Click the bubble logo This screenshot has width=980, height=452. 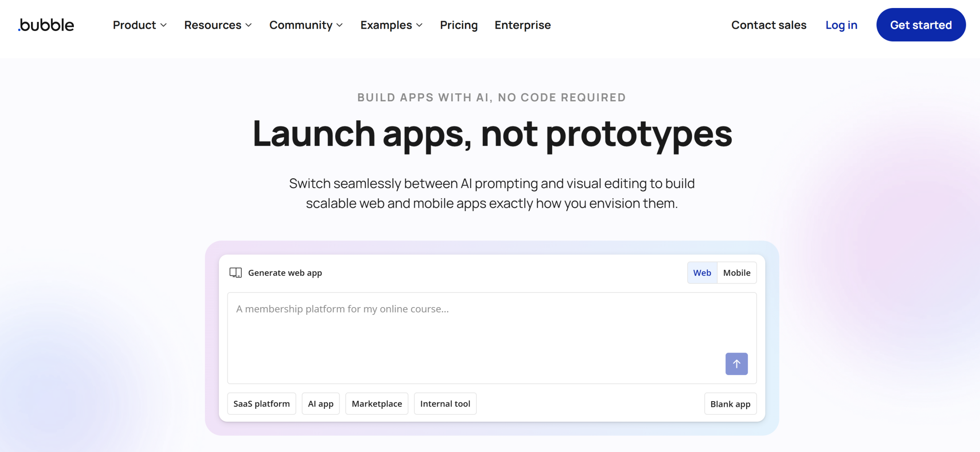point(46,25)
